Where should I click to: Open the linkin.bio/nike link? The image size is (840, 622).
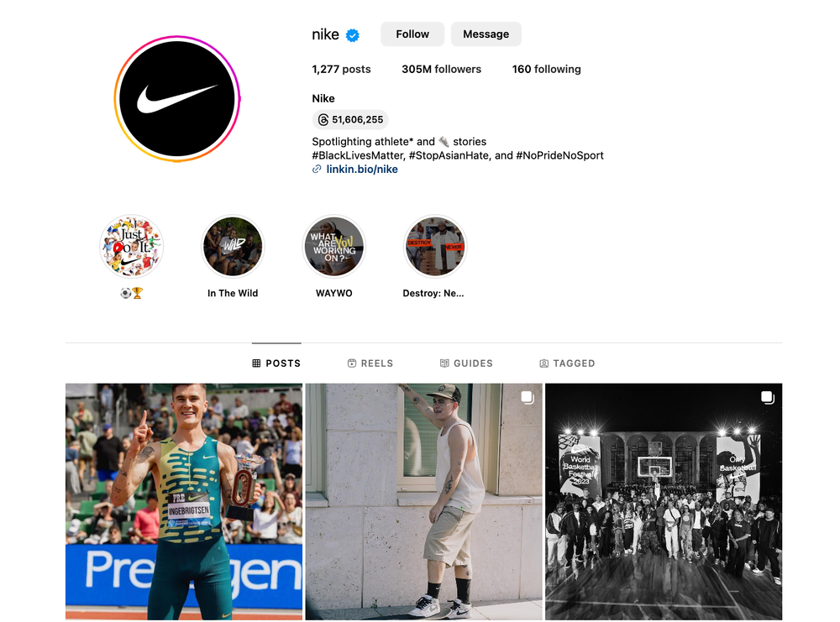coord(362,170)
